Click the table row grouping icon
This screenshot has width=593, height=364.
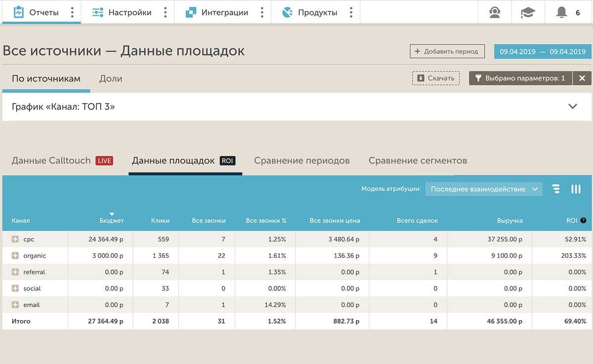pyautogui.click(x=556, y=189)
